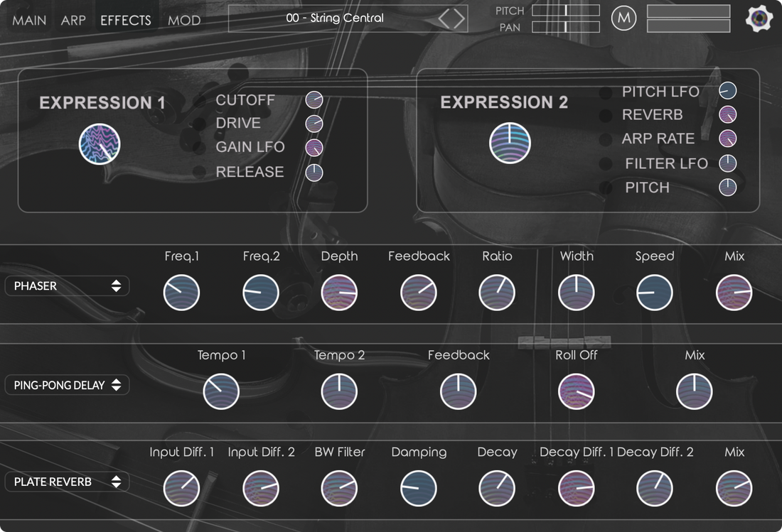The width and height of the screenshot is (782, 532).
Task: Click the PAN slider at the top
Action: point(566,27)
